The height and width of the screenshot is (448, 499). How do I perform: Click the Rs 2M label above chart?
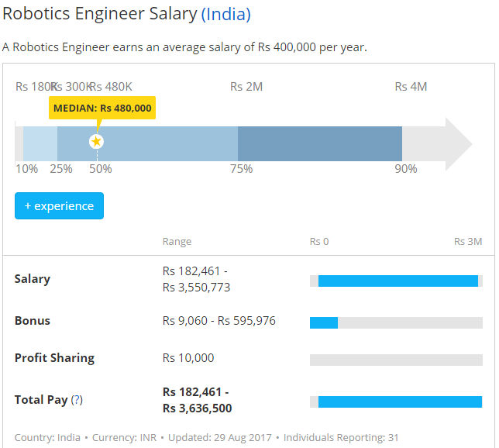246,87
